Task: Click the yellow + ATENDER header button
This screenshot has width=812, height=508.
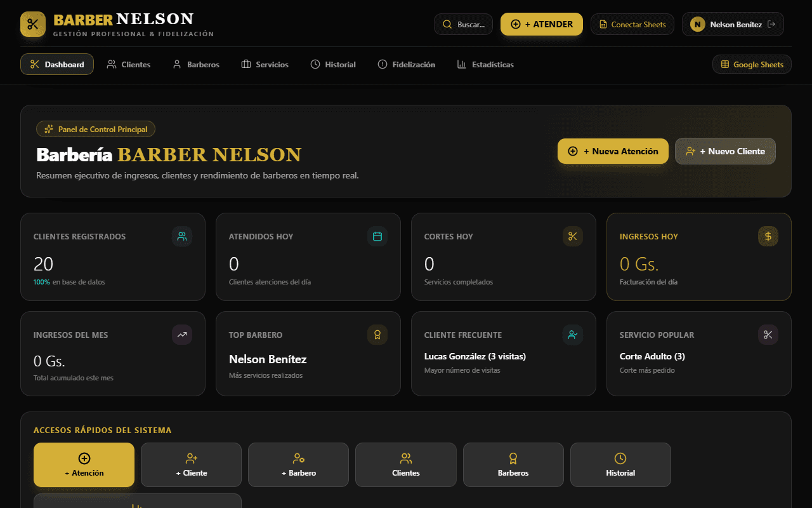Action: (x=542, y=24)
